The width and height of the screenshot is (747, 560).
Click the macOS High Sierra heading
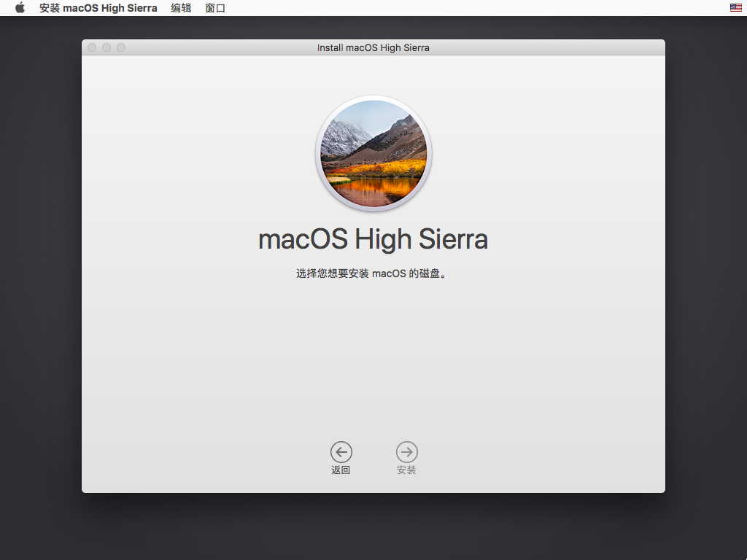coord(373,239)
